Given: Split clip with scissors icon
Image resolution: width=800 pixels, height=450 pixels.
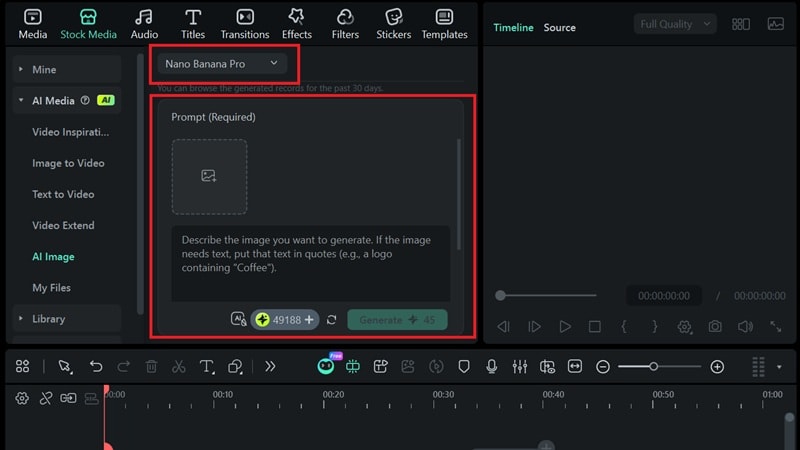Looking at the screenshot, I should click(x=179, y=366).
